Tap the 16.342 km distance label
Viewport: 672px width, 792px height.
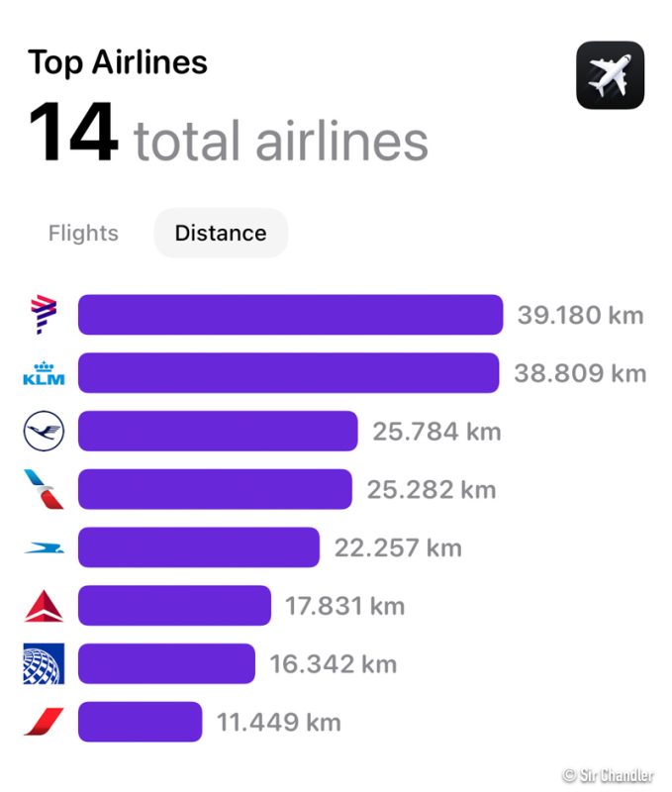334,663
